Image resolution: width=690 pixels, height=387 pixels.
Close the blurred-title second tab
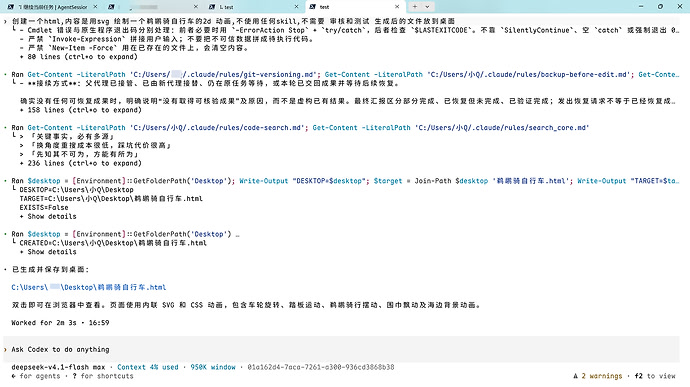click(196, 7)
